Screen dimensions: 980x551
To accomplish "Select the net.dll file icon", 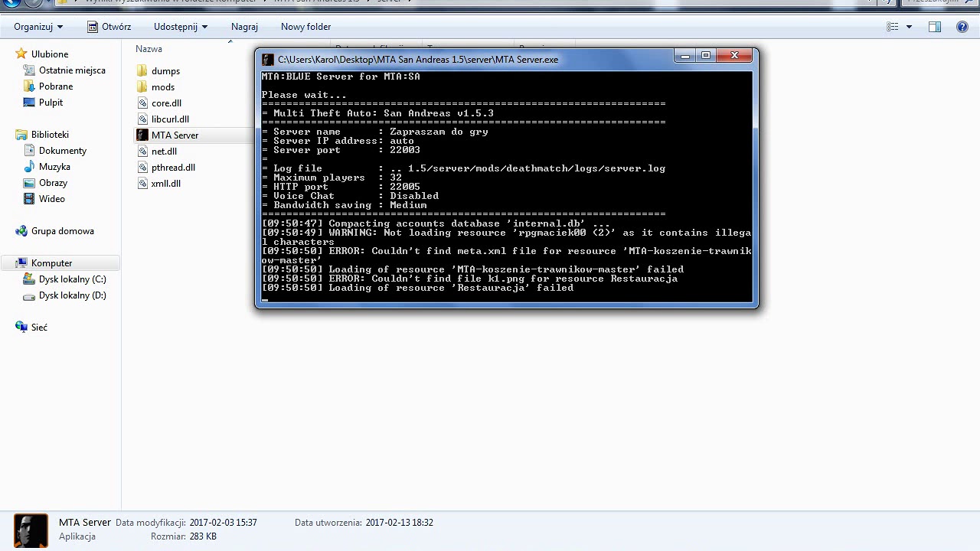I will (x=142, y=151).
